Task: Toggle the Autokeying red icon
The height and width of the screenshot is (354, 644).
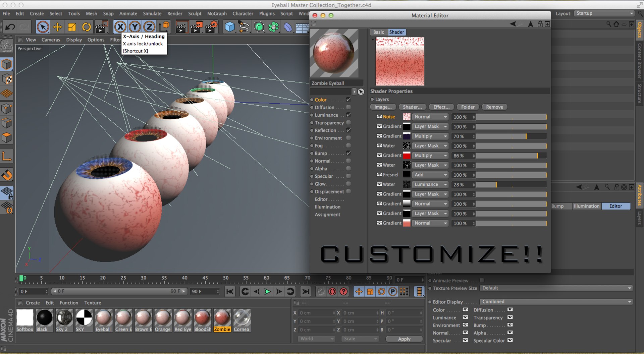Action: click(x=332, y=292)
